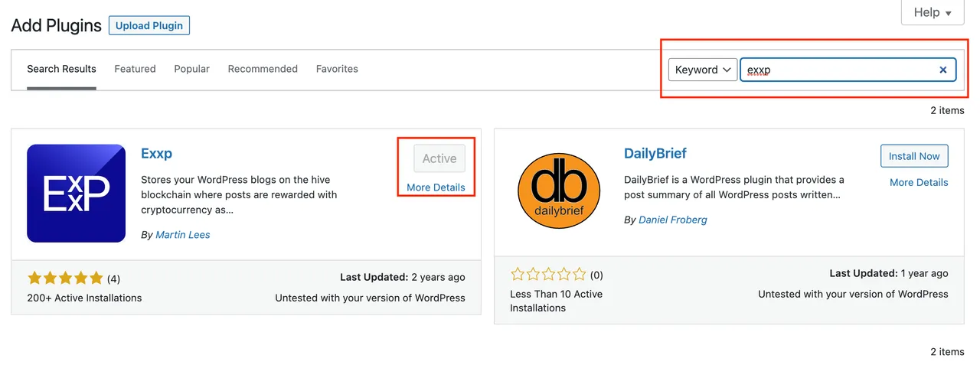Click the DailyBrief plugin description text
Image resolution: width=980 pixels, height=391 pixels.
pos(733,187)
